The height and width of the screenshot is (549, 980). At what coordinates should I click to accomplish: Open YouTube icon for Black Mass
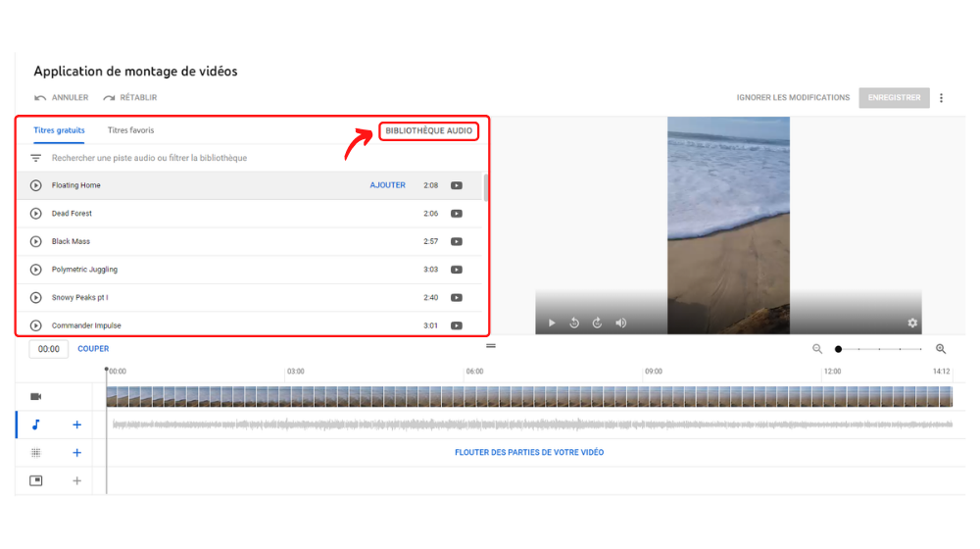click(x=457, y=241)
